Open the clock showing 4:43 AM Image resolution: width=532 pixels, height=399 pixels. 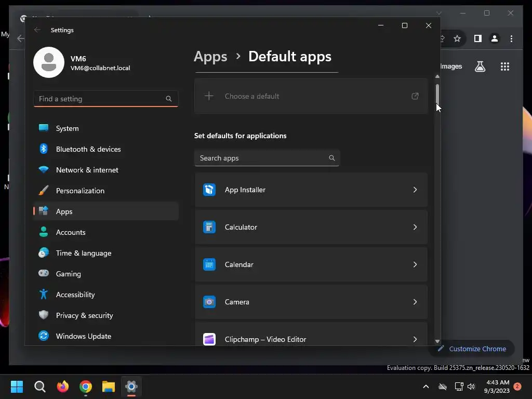497,387
